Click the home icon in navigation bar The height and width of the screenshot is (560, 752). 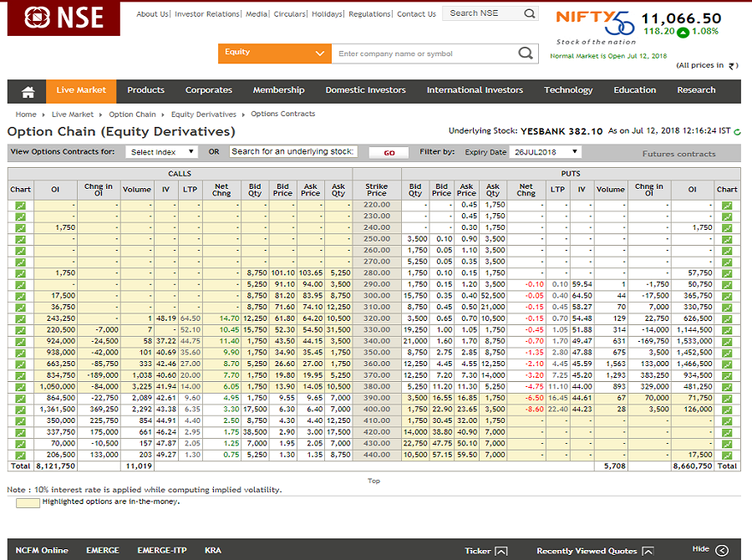click(x=28, y=92)
